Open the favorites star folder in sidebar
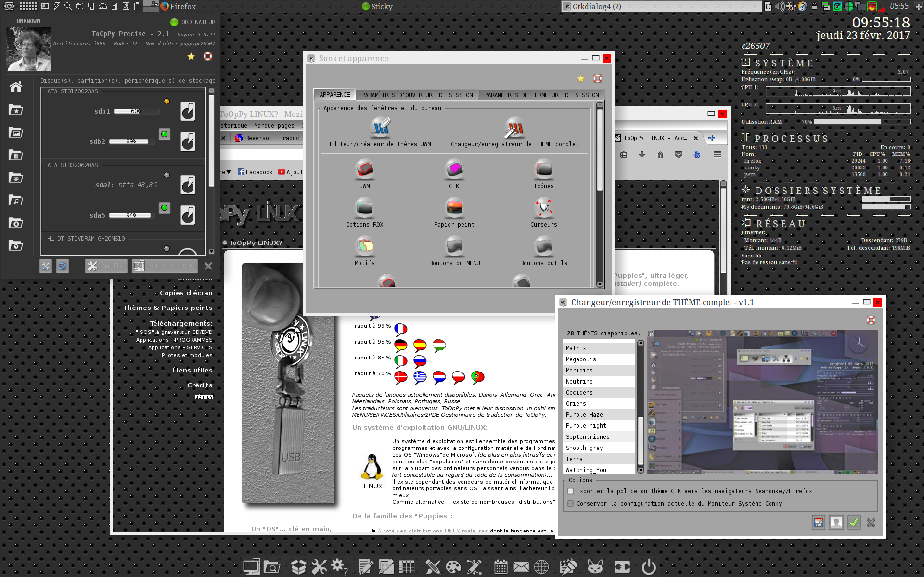The width and height of the screenshot is (924, 577). click(x=16, y=110)
